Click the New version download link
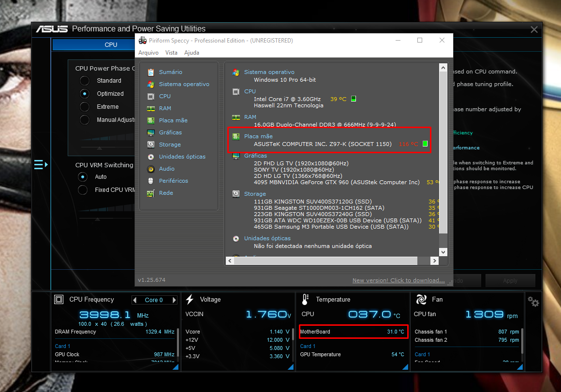Screen dimensions: 561x392 (399, 280)
